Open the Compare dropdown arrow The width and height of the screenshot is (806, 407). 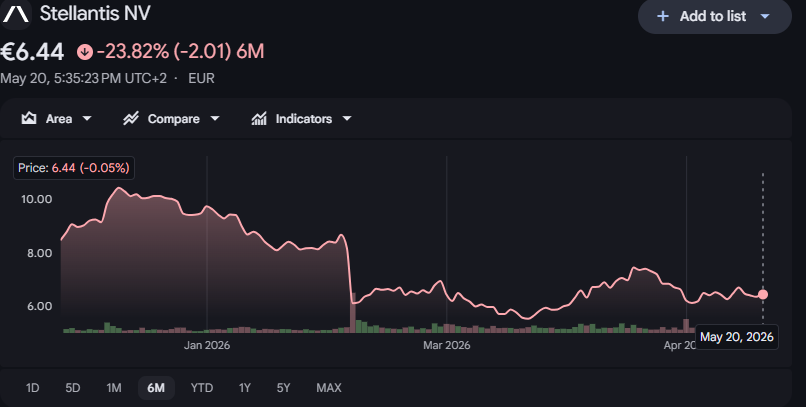[215, 119]
